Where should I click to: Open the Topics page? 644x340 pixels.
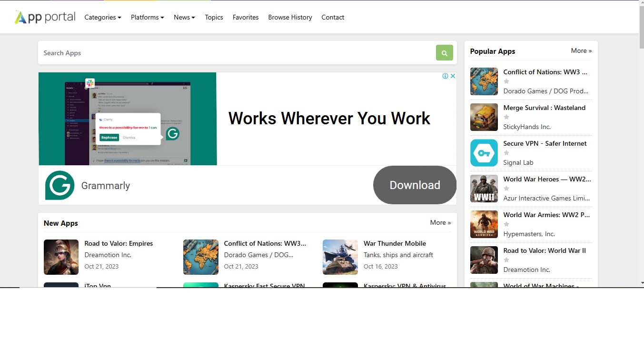pyautogui.click(x=214, y=17)
